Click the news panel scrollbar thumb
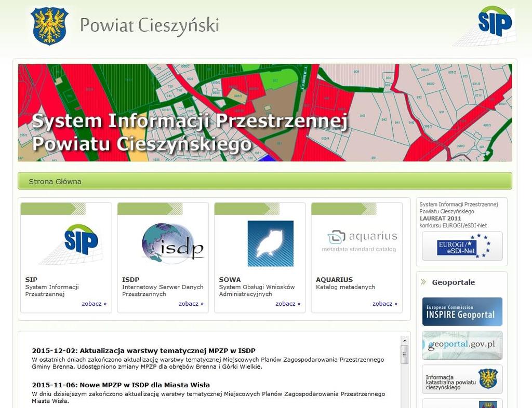Viewport: 532px width, 408px height. pyautogui.click(x=404, y=355)
